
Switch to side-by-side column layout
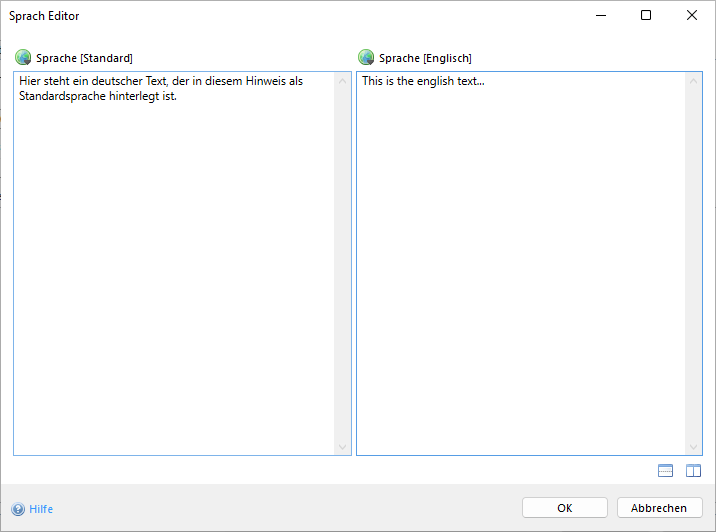pyautogui.click(x=693, y=471)
